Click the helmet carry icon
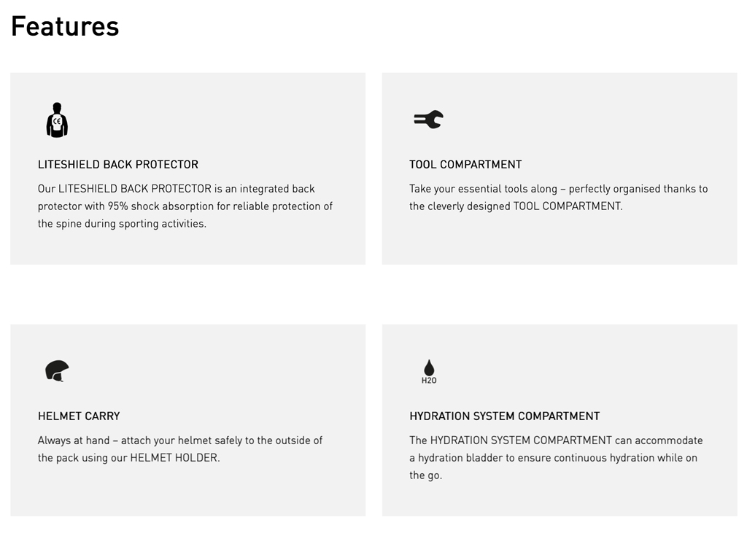This screenshot has width=747, height=560. pos(57,370)
